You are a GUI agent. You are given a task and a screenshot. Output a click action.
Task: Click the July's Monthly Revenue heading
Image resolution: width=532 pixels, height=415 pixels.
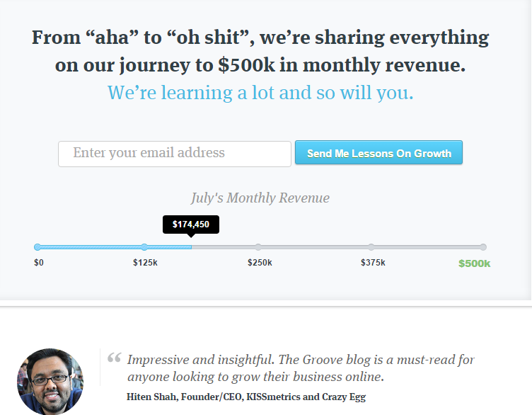coord(260,198)
